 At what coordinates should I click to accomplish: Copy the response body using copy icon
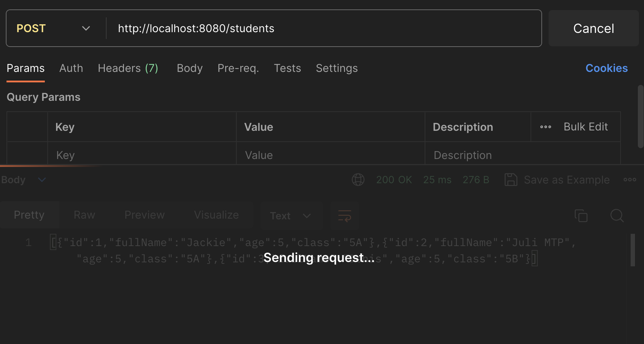point(581,216)
